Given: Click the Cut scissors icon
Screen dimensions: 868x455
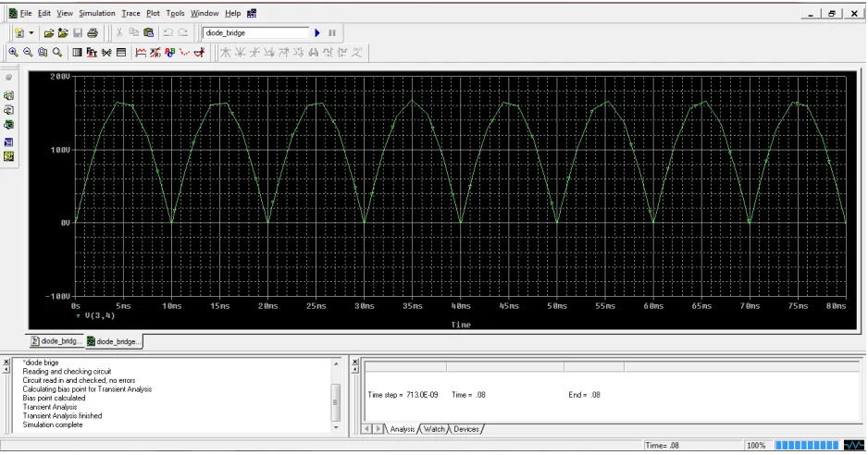Looking at the screenshot, I should (x=119, y=32).
